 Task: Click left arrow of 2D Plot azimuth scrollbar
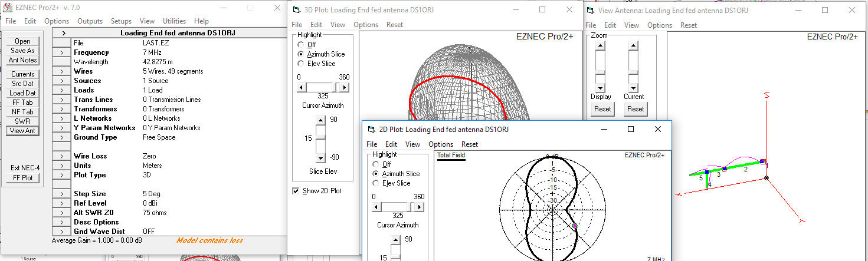click(x=376, y=207)
